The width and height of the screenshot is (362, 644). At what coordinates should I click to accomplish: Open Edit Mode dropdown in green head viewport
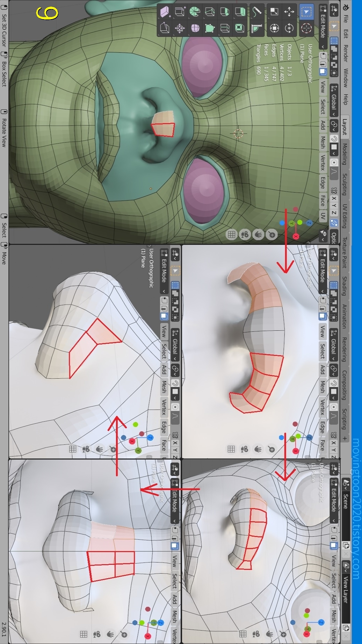tap(323, 27)
